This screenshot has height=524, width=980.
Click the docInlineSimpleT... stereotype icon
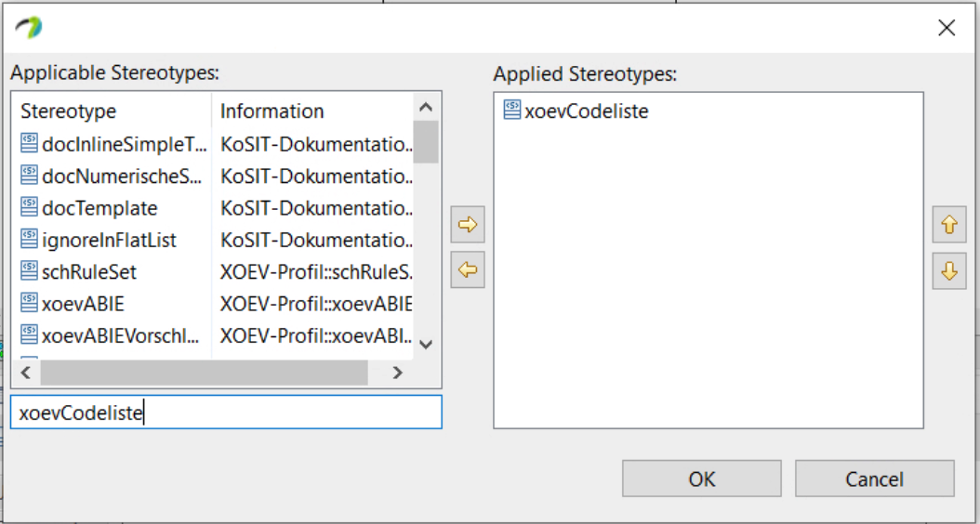(29, 143)
